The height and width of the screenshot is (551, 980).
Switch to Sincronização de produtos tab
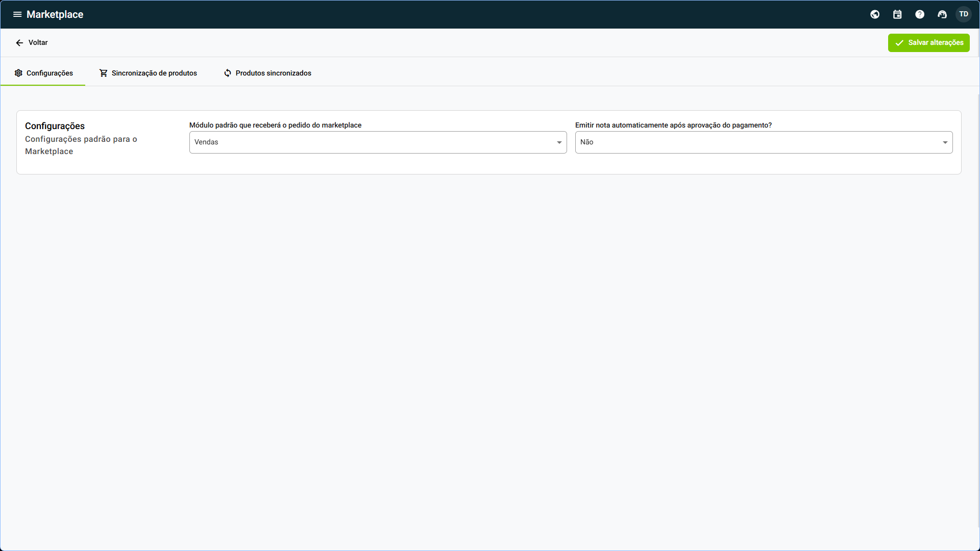click(x=154, y=73)
